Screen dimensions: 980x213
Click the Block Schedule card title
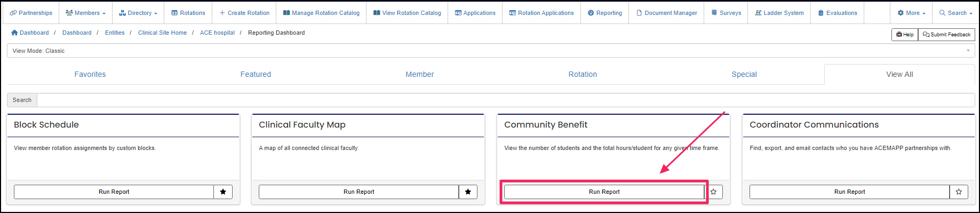pyautogui.click(x=46, y=124)
